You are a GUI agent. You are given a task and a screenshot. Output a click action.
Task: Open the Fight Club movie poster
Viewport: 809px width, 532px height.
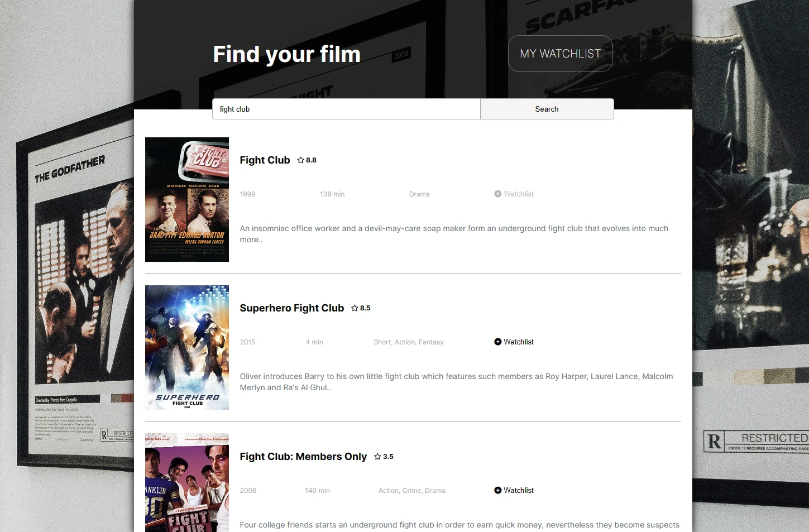(x=187, y=199)
